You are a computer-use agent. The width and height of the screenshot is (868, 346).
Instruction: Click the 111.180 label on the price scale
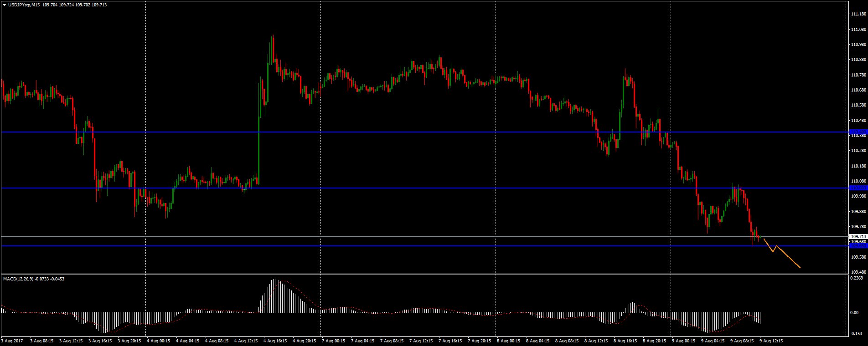pyautogui.click(x=858, y=14)
